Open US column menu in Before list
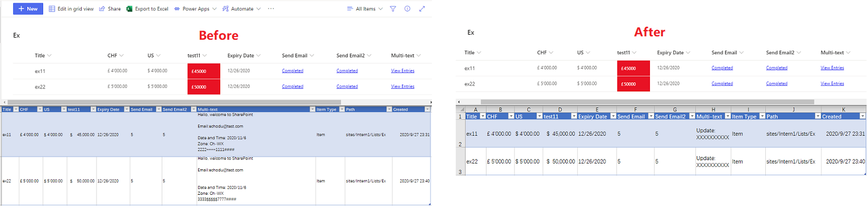Screen dimensions: 868x209 154,56
